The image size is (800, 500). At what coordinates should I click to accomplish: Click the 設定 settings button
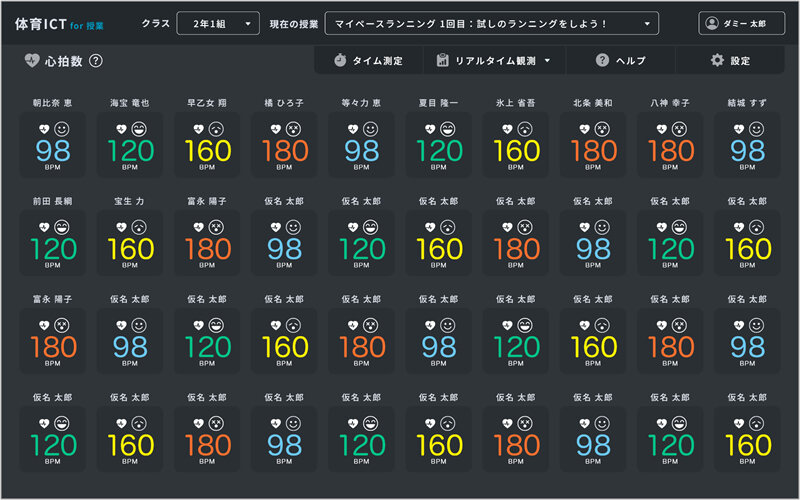[x=730, y=61]
